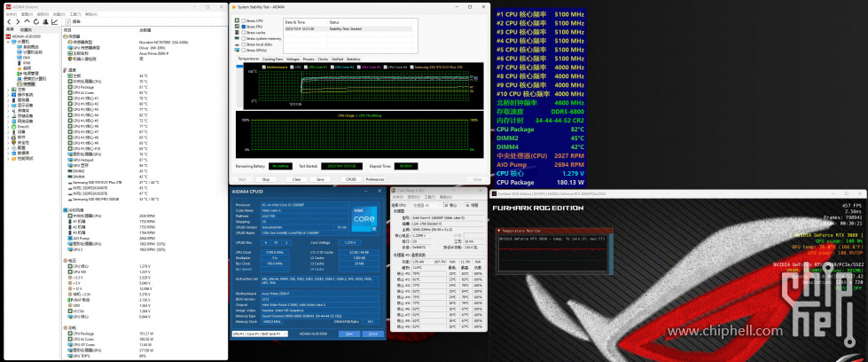The height and width of the screenshot is (362, 868).
Task: Select 安全性 category in tree
Action: click(x=20, y=143)
